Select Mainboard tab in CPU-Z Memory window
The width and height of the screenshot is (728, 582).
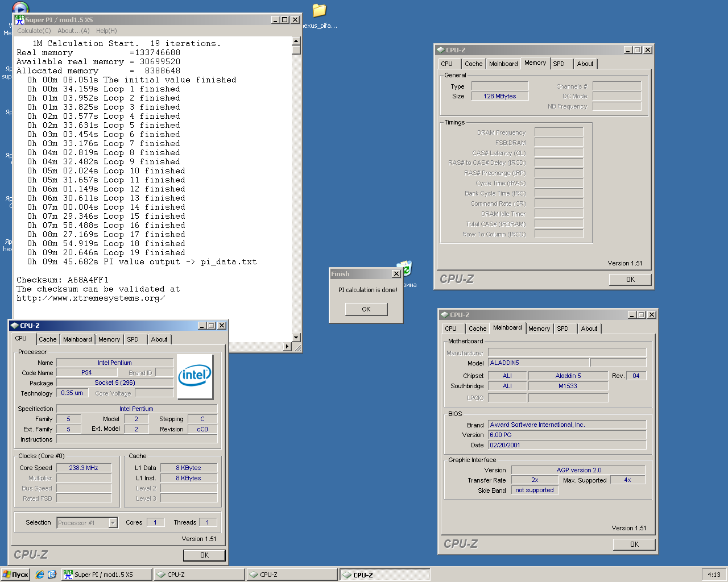pos(503,64)
